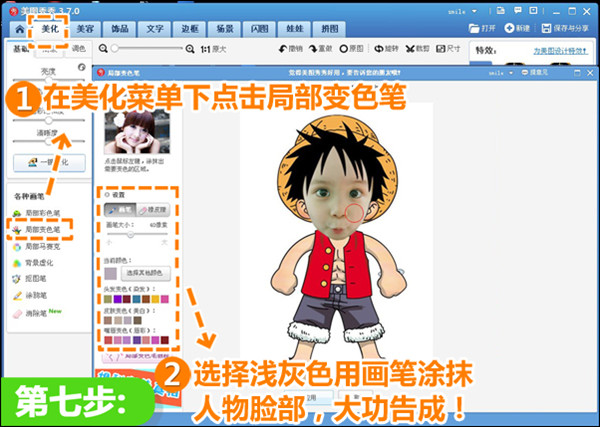This screenshot has width=600, height=427.
Task: Toggle the 画笔 brush mode
Action: click(x=120, y=210)
